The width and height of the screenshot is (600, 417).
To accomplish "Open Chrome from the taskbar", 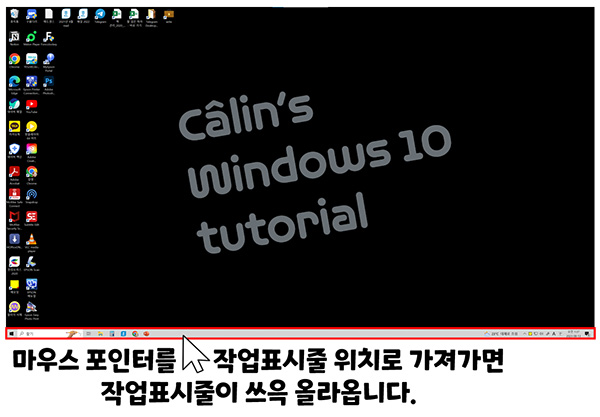I will [x=135, y=334].
